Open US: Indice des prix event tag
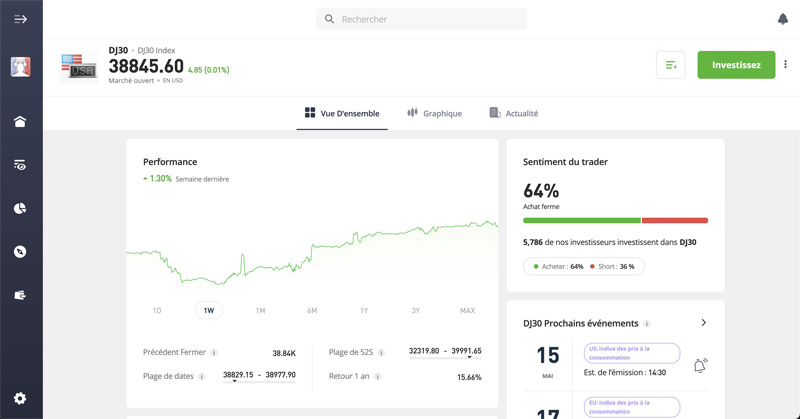Screen dimensions: 800x419 pyautogui.click(x=632, y=353)
